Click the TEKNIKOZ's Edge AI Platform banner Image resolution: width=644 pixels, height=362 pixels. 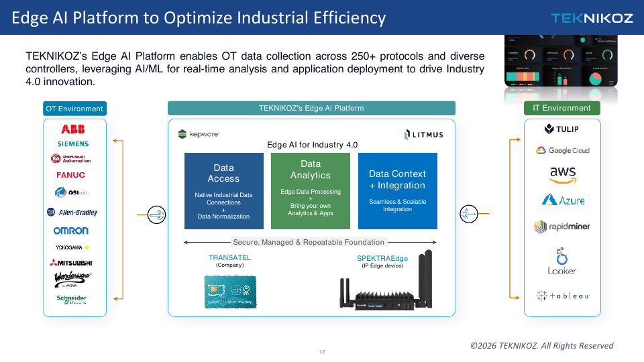pos(311,108)
